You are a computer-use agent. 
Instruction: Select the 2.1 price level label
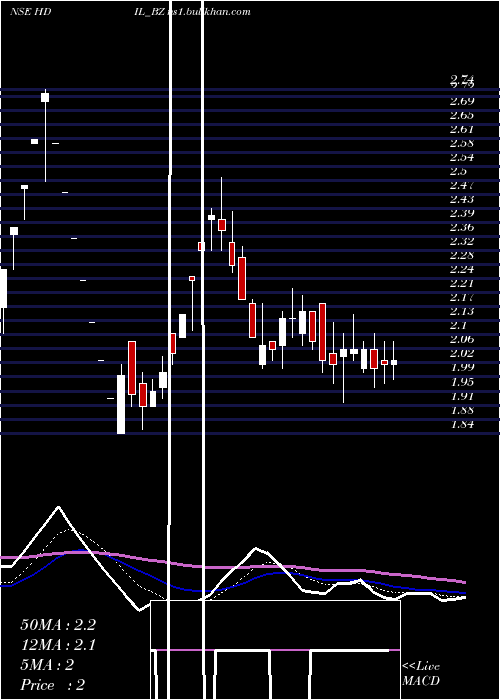pos(459,325)
